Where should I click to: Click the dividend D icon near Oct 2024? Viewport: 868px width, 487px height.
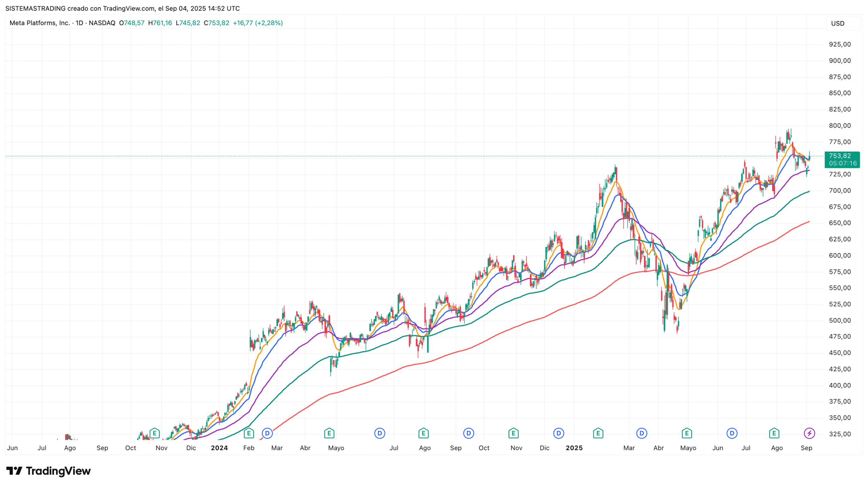pyautogui.click(x=468, y=433)
